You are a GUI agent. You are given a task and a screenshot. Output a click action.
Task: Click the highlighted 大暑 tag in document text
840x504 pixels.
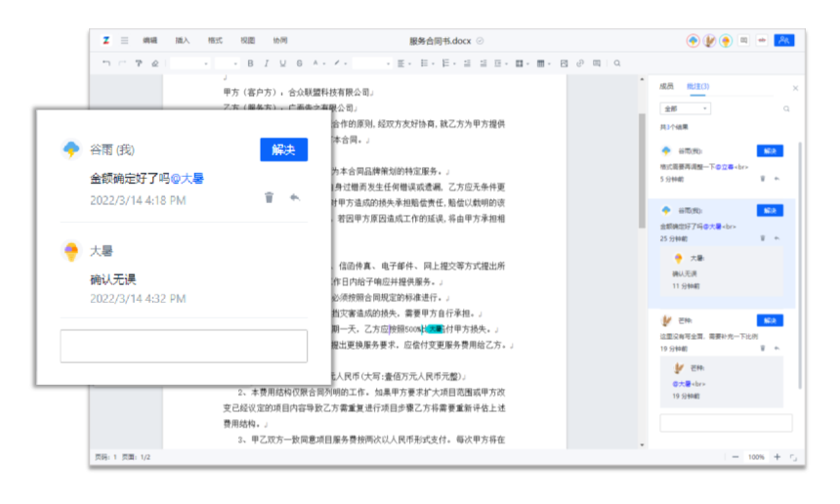(435, 329)
